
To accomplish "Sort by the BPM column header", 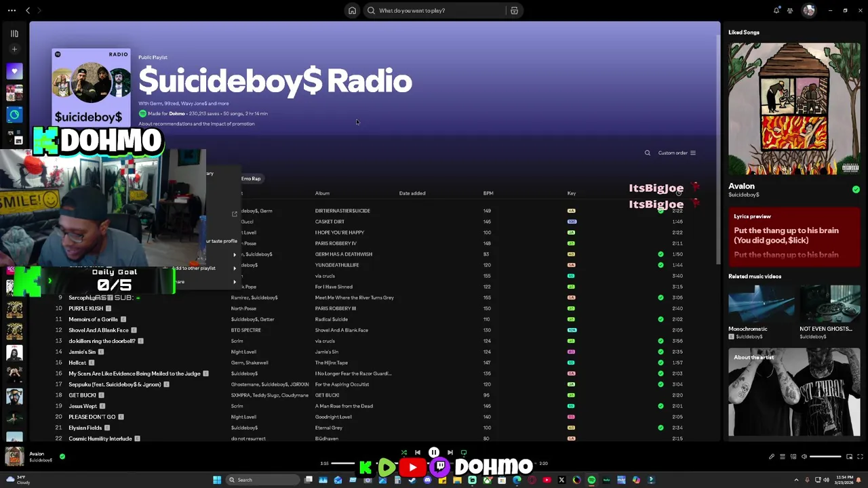I will click(x=488, y=193).
